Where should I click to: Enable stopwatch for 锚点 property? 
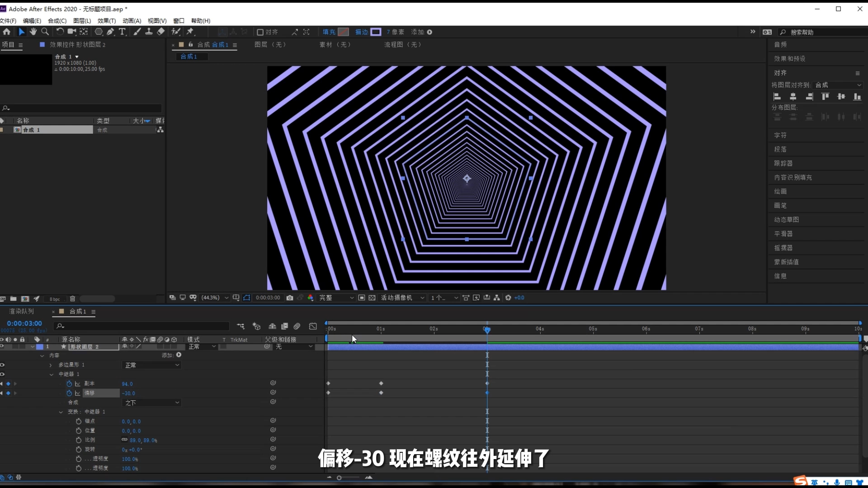tap(79, 421)
